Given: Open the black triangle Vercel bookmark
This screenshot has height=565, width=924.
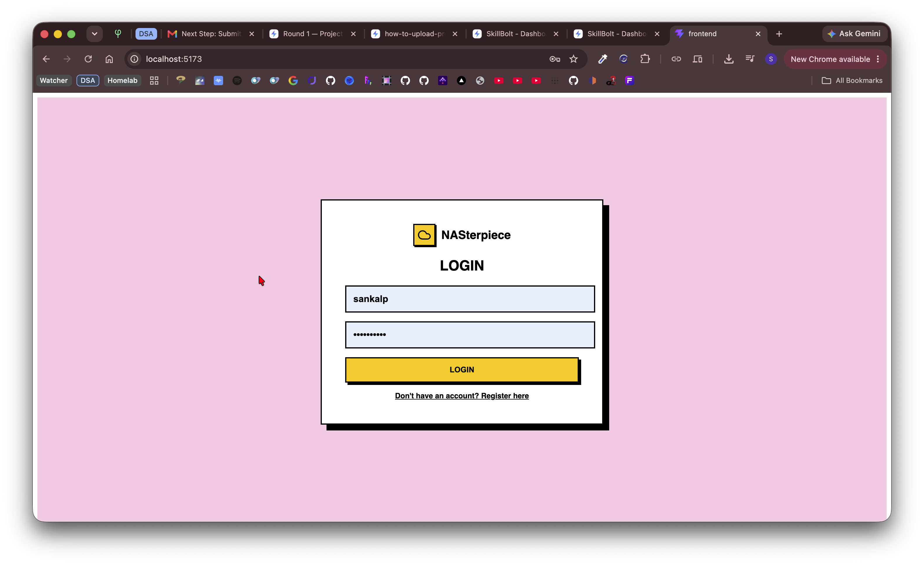Looking at the screenshot, I should [461, 80].
